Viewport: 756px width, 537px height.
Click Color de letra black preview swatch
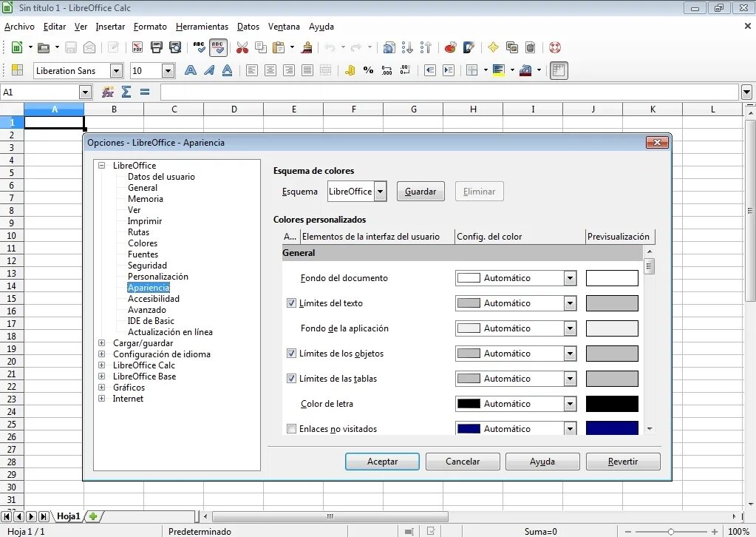(612, 403)
